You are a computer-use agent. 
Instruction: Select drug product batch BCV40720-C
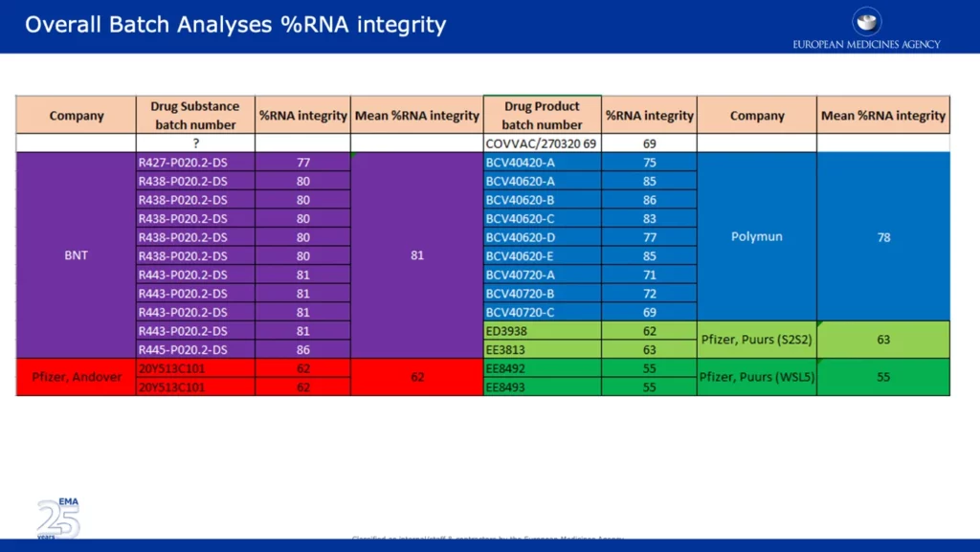tap(522, 312)
